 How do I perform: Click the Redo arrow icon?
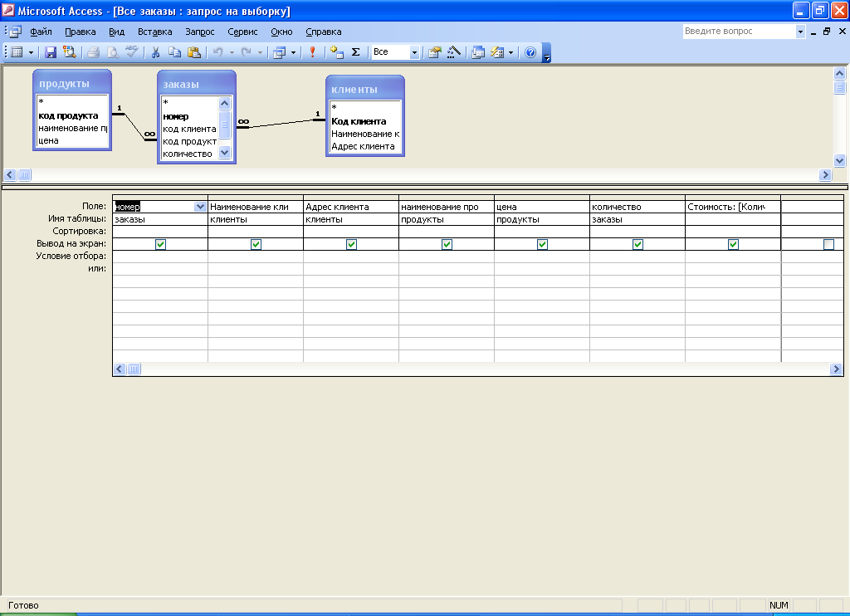[246, 52]
